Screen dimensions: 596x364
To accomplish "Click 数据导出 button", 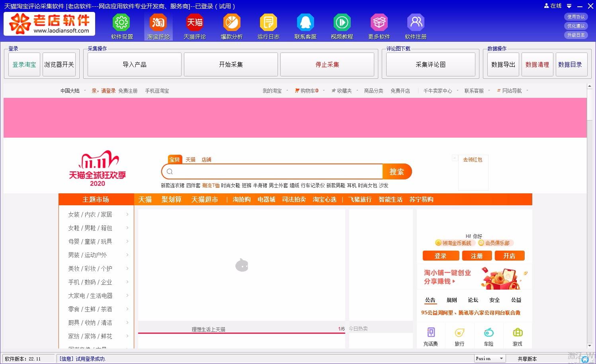I will click(x=503, y=64).
